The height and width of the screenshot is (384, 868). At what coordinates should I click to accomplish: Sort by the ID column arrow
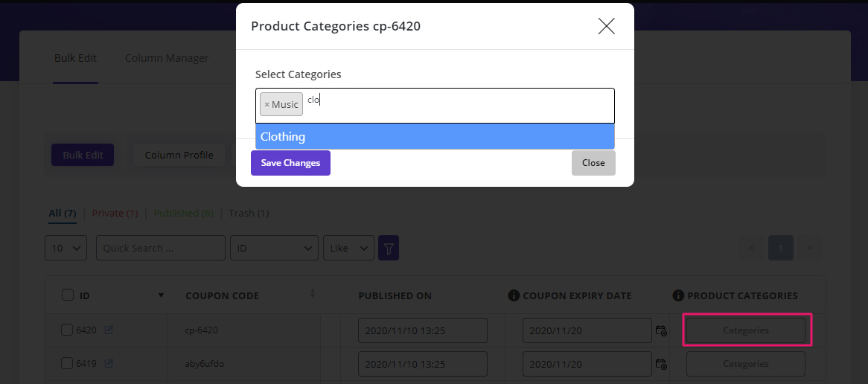click(x=161, y=295)
